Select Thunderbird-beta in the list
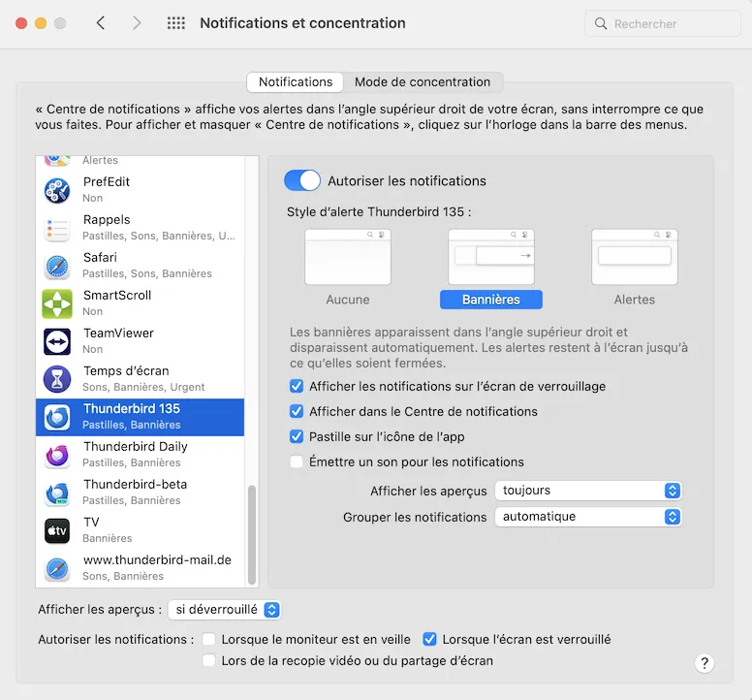752x700 pixels. pyautogui.click(x=141, y=493)
